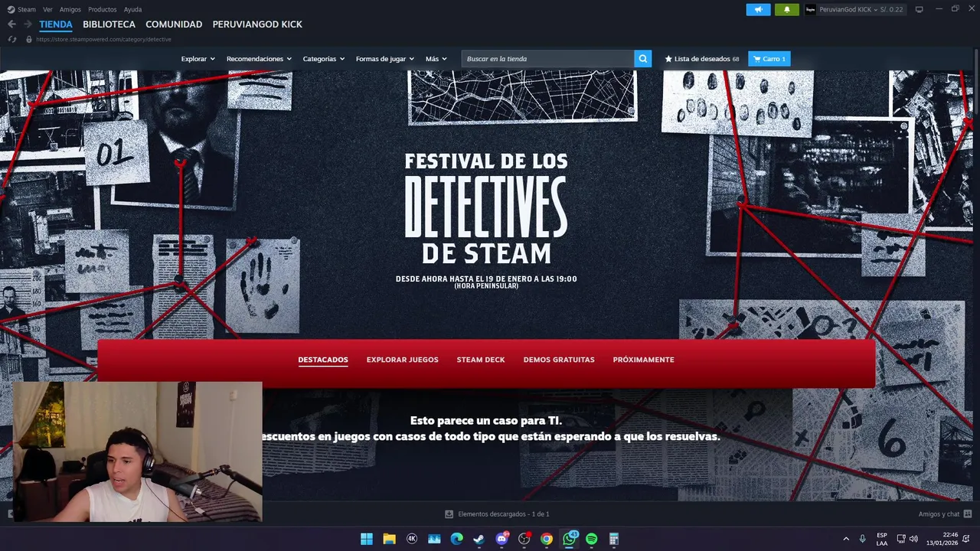Viewport: 980px width, 551px height.
Task: Click the padlock site security icon
Action: (29, 39)
